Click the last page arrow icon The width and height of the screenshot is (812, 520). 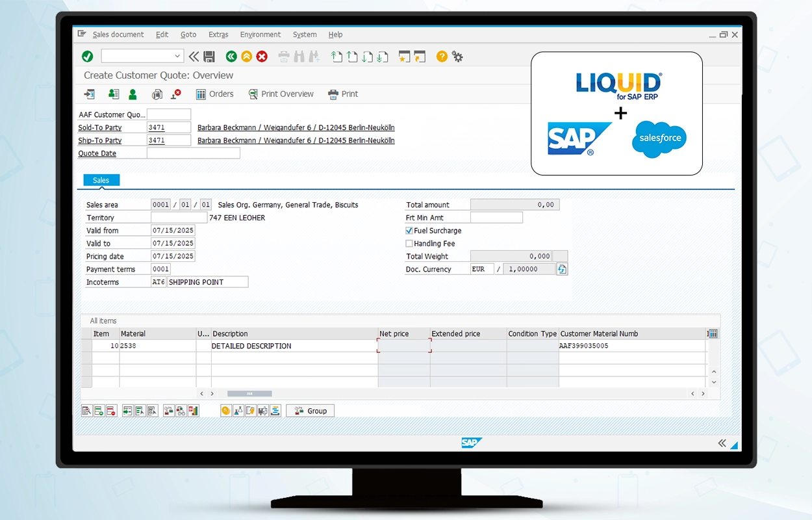(383, 57)
